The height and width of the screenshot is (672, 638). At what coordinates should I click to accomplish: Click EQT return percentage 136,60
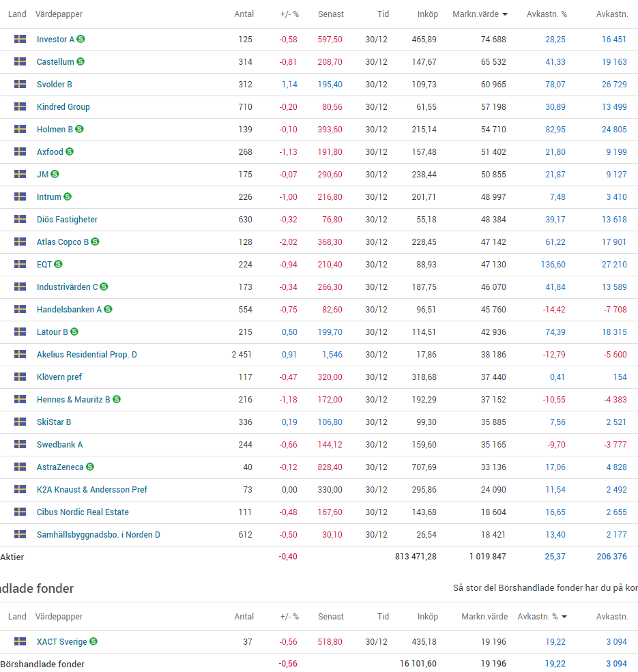coord(553,265)
